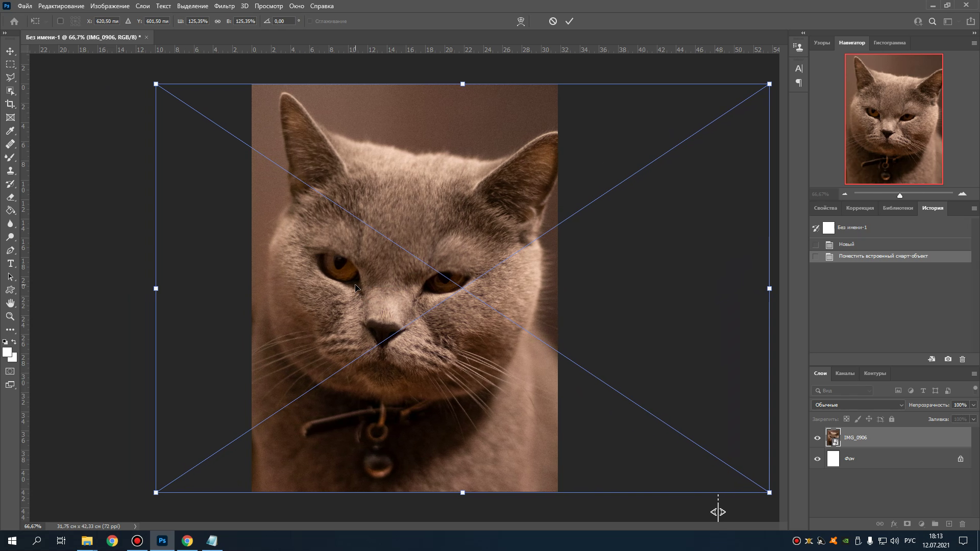This screenshot has height=551, width=980.
Task: Select the Zoom magnifier tool
Action: tap(10, 317)
